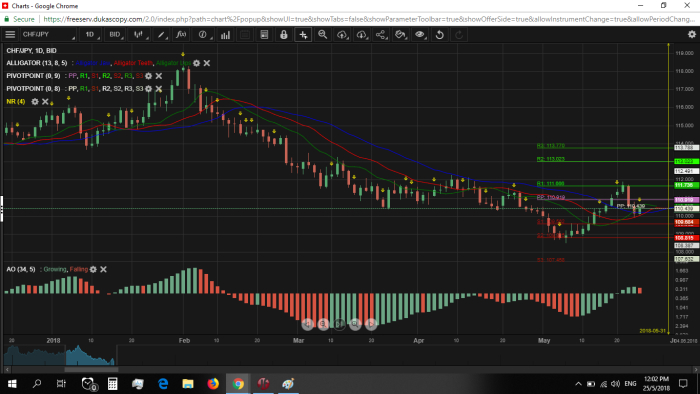Select the drawing pencil tool
This screenshot has height=394, width=700.
161,34
